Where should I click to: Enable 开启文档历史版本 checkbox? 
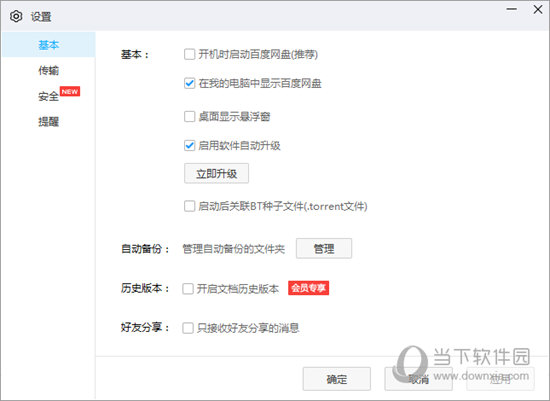point(188,289)
